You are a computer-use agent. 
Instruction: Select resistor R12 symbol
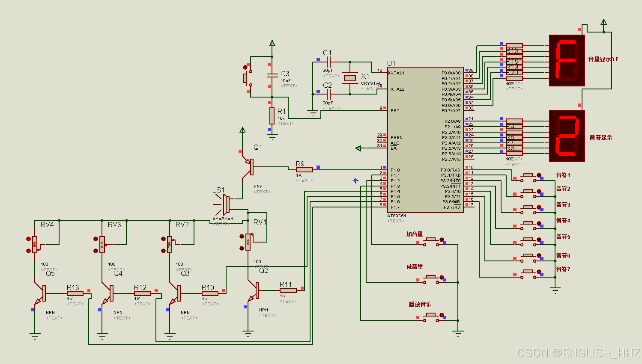(x=142, y=293)
